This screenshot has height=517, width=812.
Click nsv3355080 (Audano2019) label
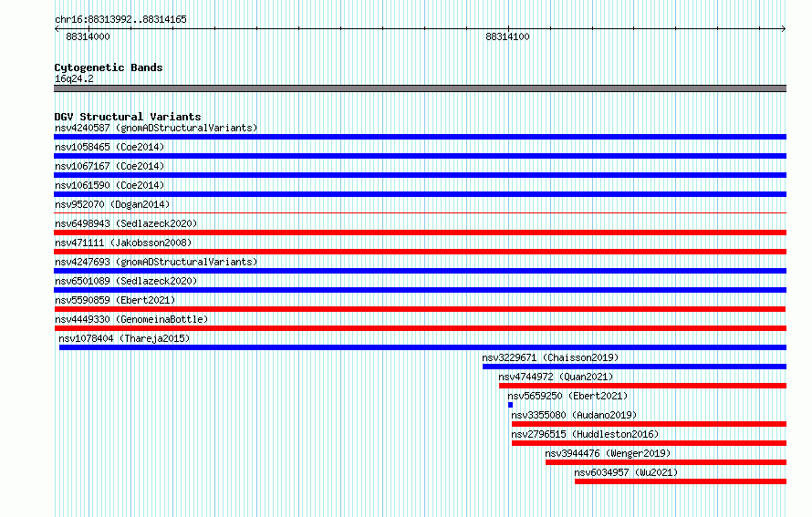[574, 415]
